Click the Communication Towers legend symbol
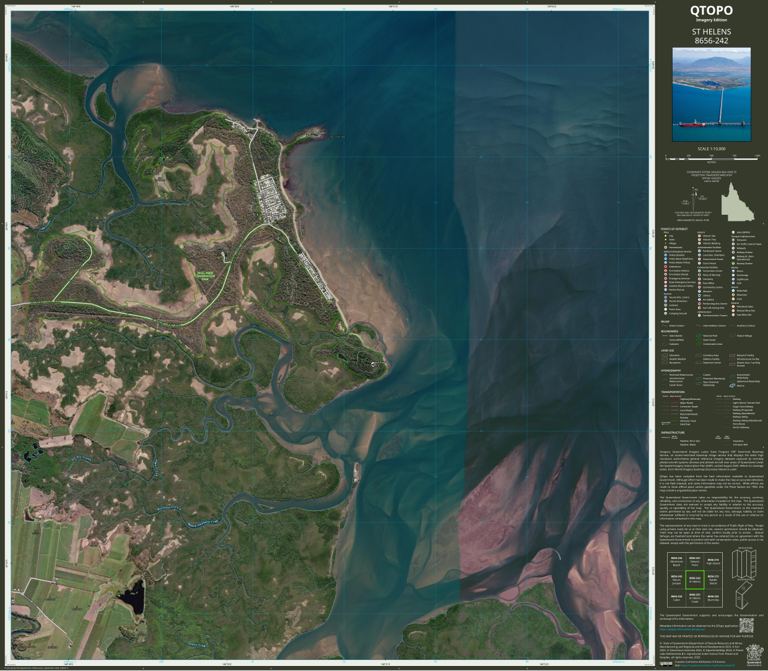Image resolution: width=768 pixels, height=671 pixels. point(699,315)
